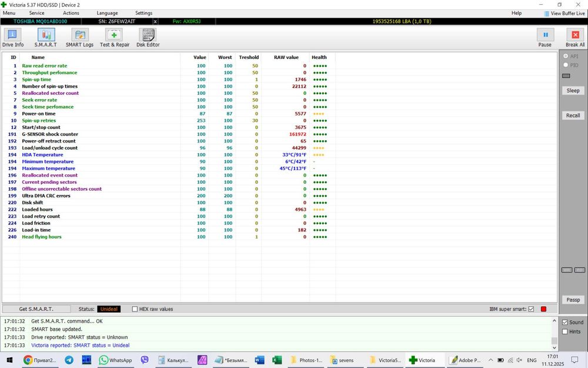Pause the current operation
This screenshot has width=588, height=368.
pos(545,38)
